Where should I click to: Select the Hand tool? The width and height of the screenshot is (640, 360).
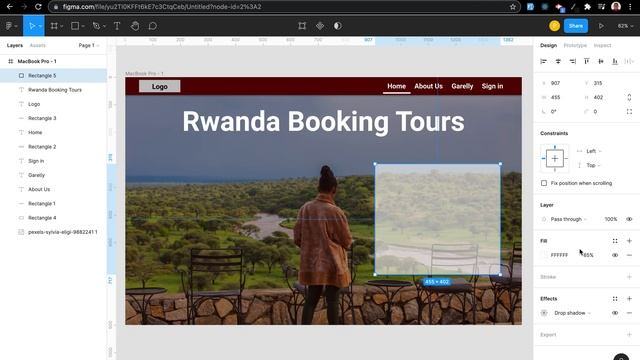point(135,26)
